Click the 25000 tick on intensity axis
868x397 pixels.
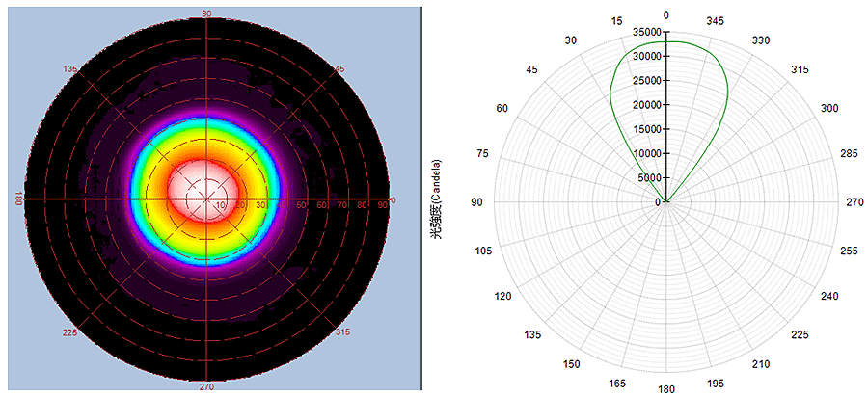pyautogui.click(x=641, y=81)
